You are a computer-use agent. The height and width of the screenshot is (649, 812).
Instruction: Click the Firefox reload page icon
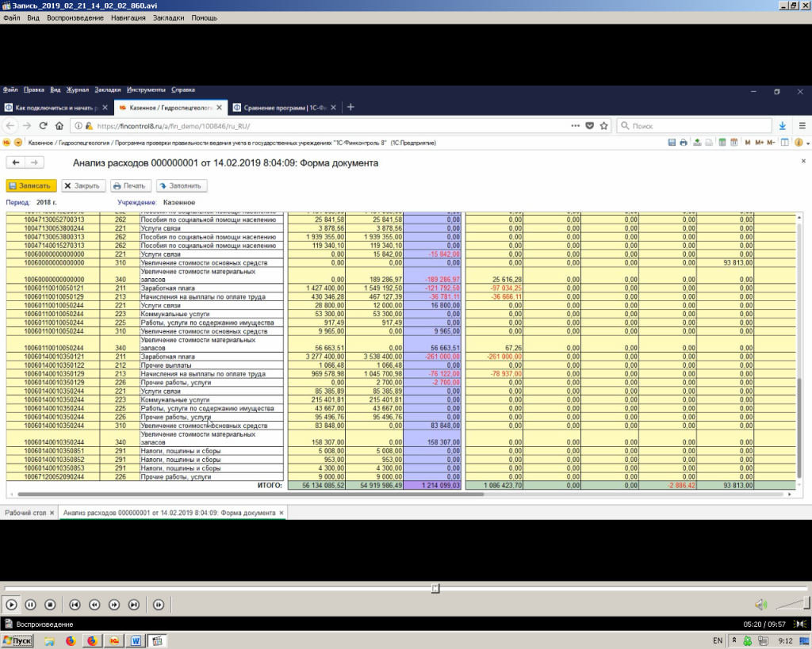tap(43, 126)
